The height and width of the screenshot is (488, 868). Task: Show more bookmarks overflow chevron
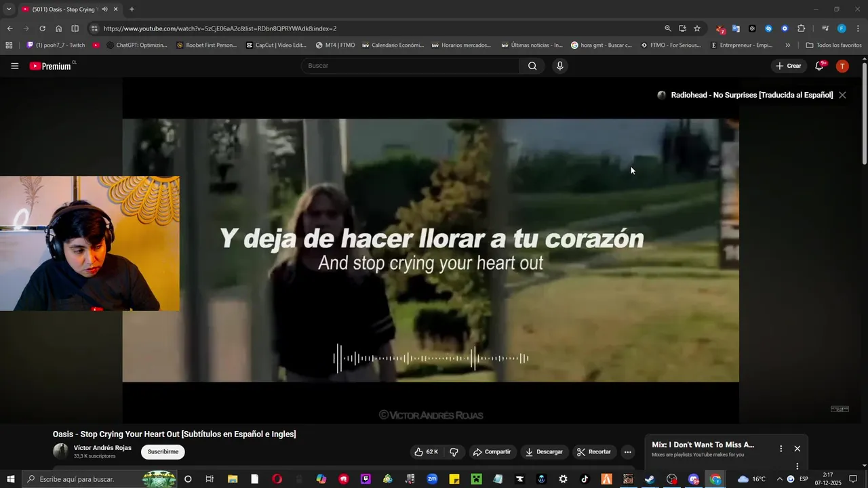(787, 45)
